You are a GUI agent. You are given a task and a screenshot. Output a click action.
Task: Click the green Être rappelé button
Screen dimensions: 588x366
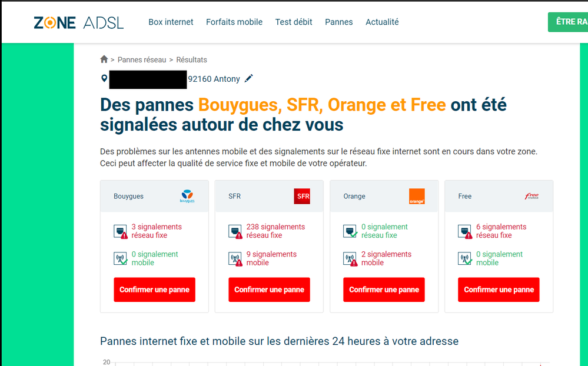[x=569, y=22]
